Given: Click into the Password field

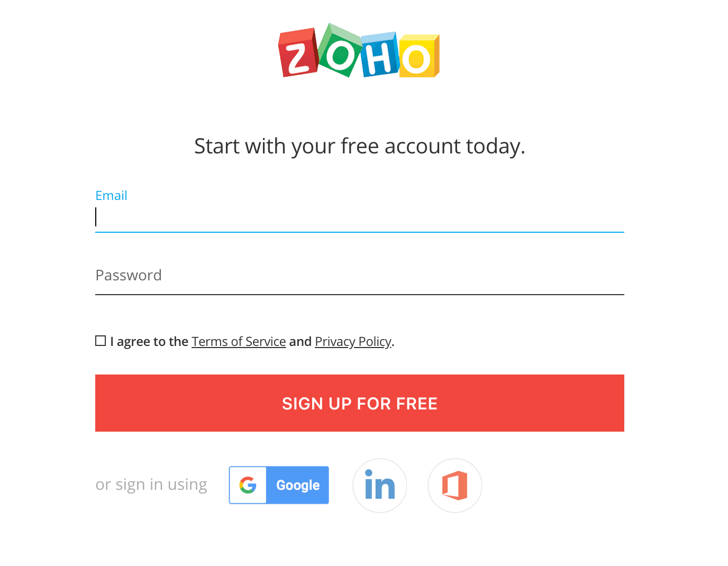Looking at the screenshot, I should point(360,276).
